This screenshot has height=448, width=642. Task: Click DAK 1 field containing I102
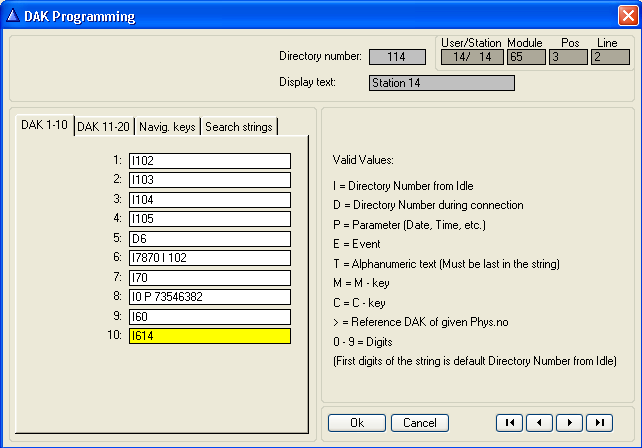tap(209, 161)
